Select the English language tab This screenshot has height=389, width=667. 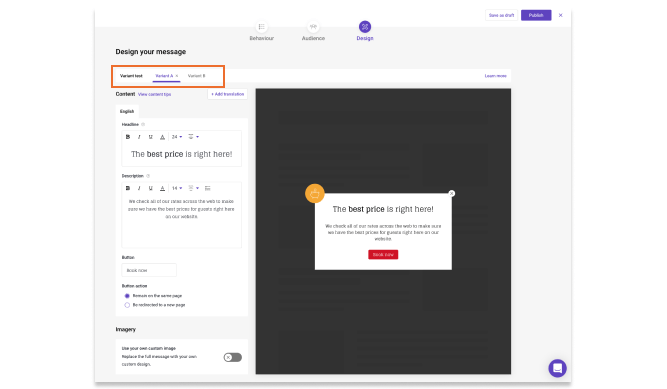127,112
